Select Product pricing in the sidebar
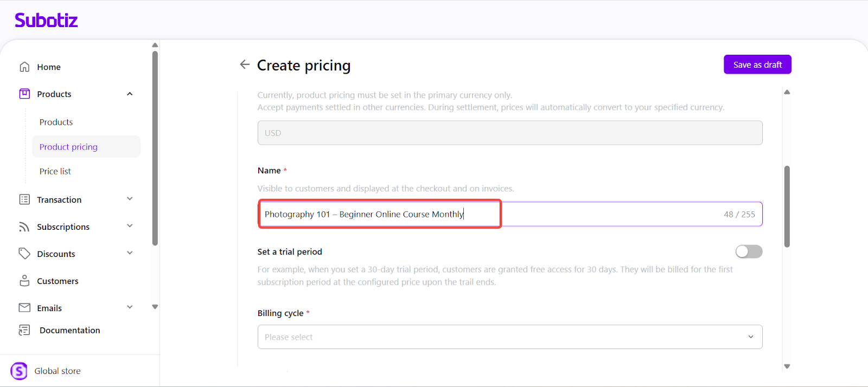This screenshot has width=868, height=387. [x=68, y=147]
